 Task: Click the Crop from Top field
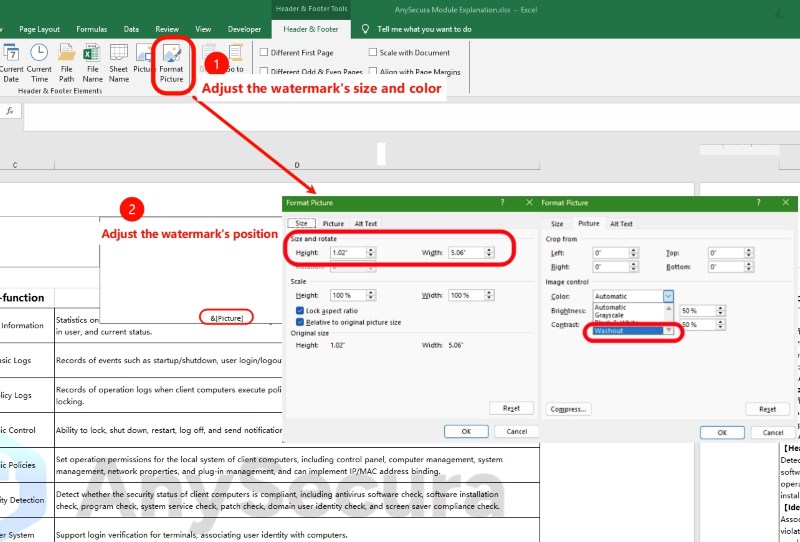(x=726, y=253)
